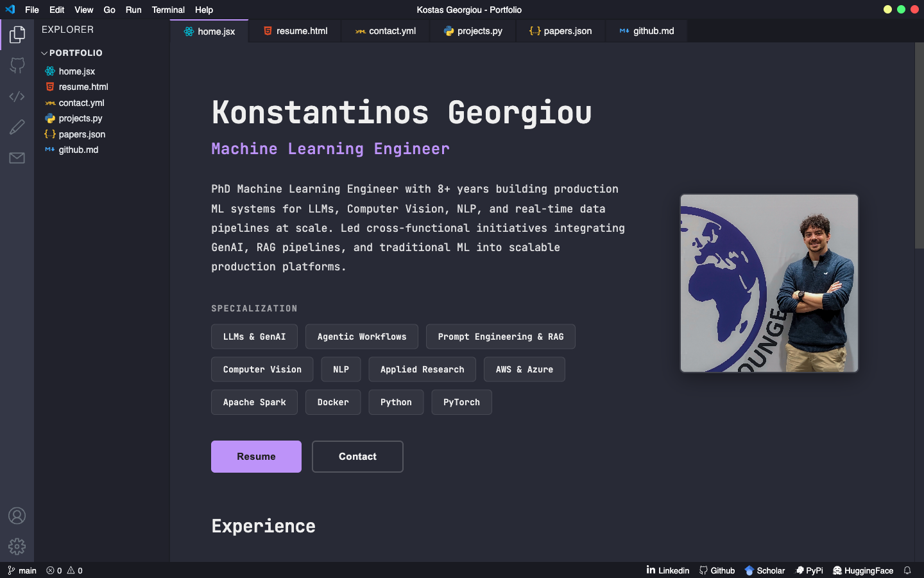Screen dimensions: 924x578
Task: Click the Konstantinos Georgiou heading
Action: [x=402, y=112]
